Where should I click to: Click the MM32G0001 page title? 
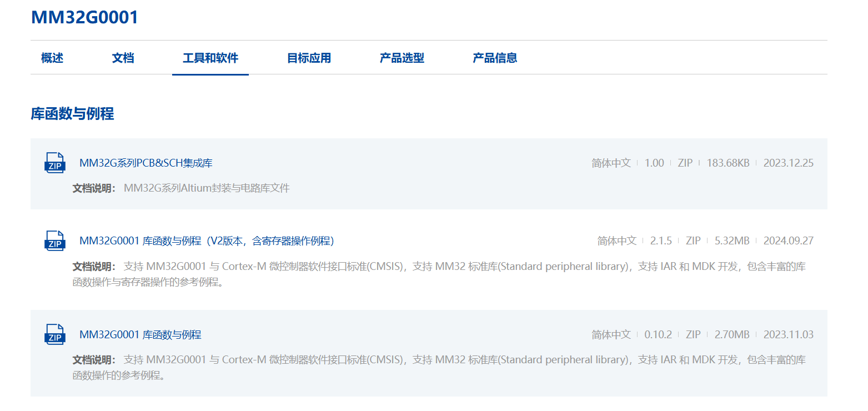84,17
